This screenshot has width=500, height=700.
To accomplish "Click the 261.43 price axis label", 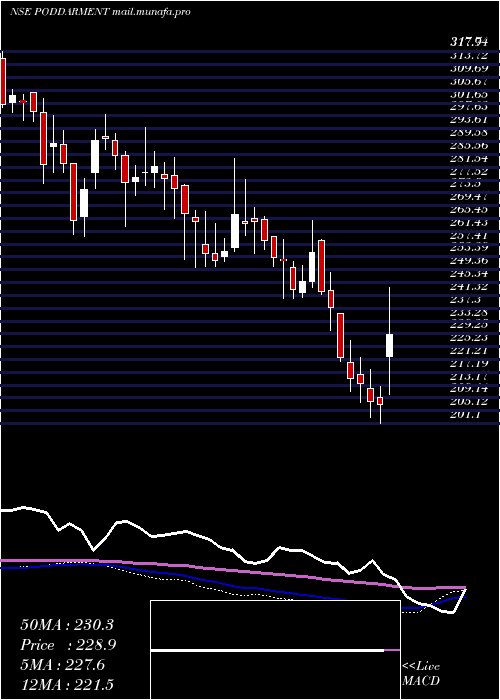I will point(469,222).
